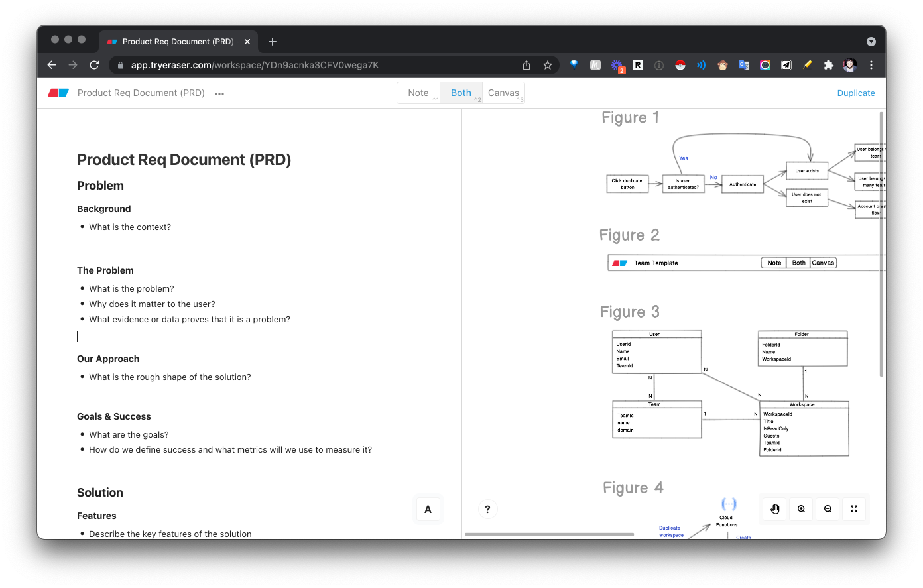
Task: Click 'Why does it matter to the user?'
Action: coord(152,304)
